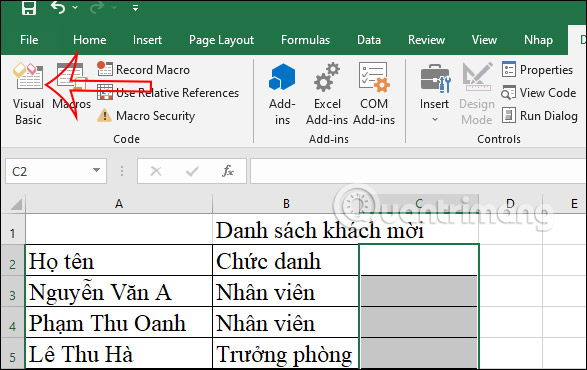Open the Nhap custom tab

[x=538, y=40]
